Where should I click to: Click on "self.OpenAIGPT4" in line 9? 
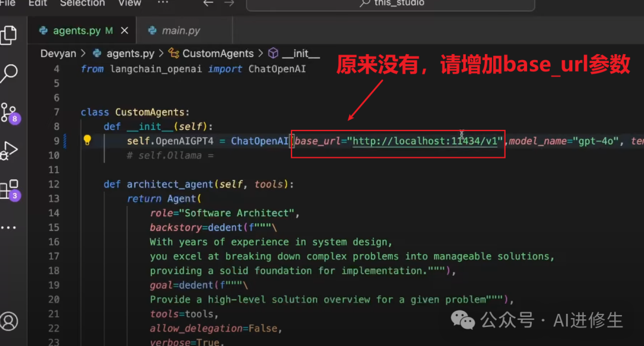point(170,141)
